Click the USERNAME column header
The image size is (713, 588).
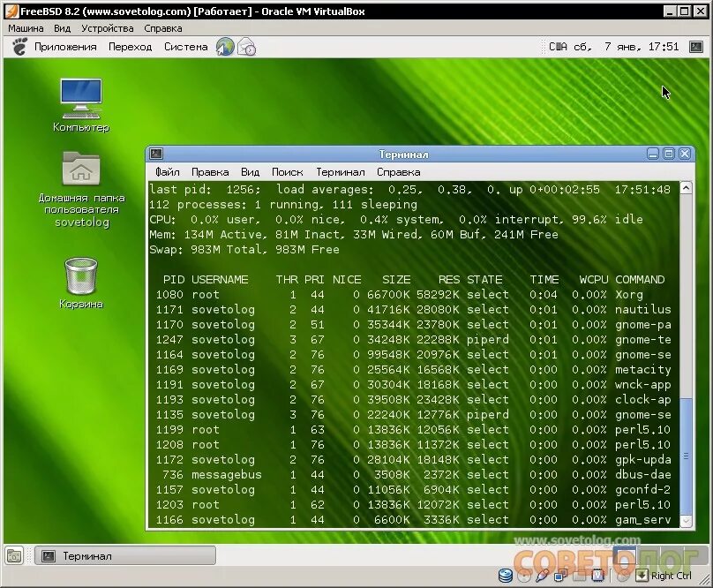pos(220,280)
